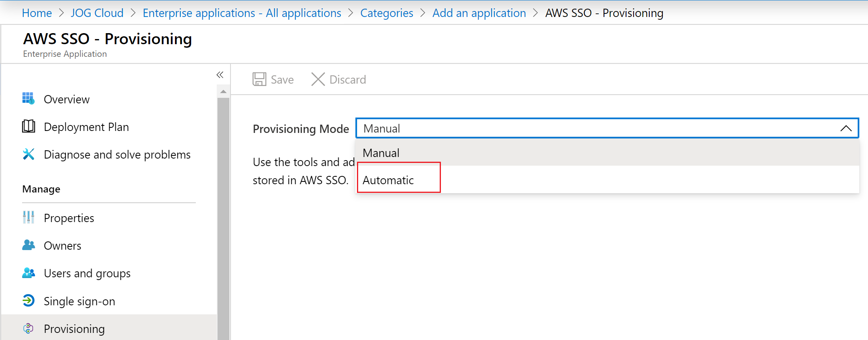Screen dimensions: 868x340
Task: Click the Users and groups icon
Action: tap(28, 273)
